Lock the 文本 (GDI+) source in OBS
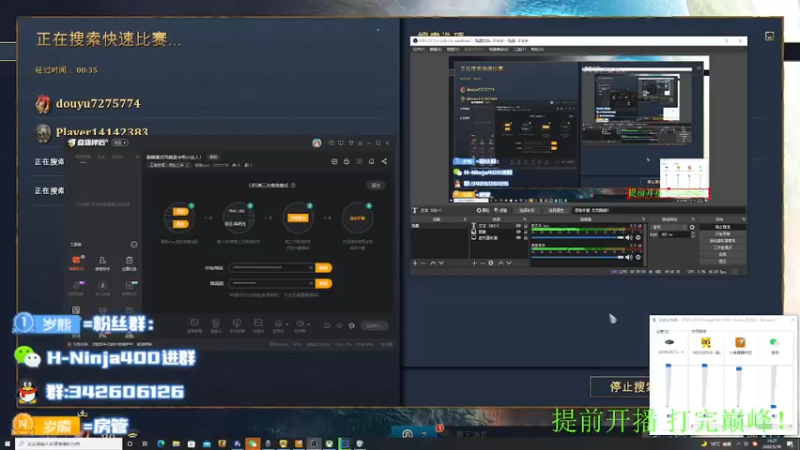This screenshot has width=800, height=450. (526, 226)
